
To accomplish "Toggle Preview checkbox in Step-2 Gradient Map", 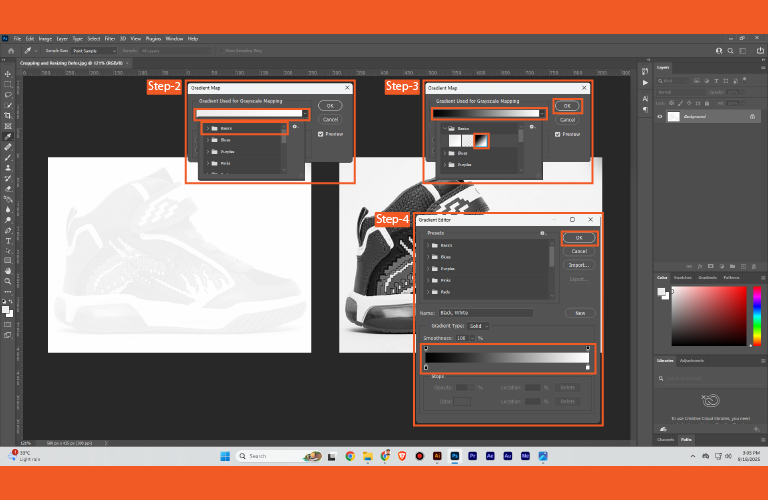I will (321, 133).
